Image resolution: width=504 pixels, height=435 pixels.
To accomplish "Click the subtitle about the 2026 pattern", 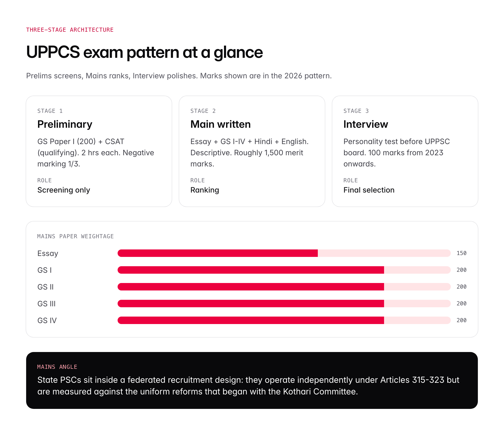I will (179, 76).
